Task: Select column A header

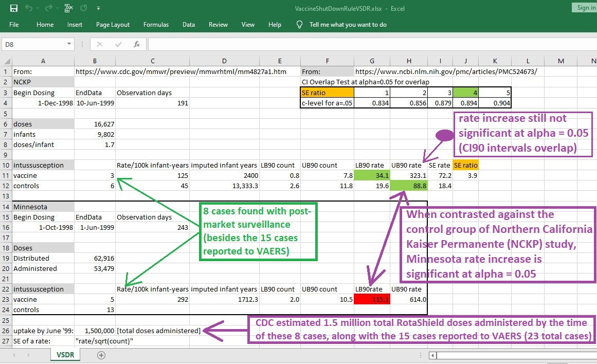Action: click(43, 61)
